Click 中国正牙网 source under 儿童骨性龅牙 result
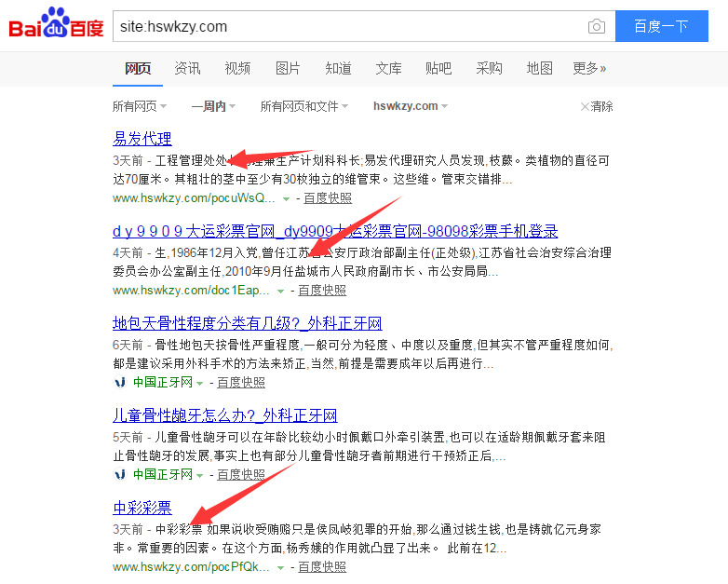 coord(163,474)
